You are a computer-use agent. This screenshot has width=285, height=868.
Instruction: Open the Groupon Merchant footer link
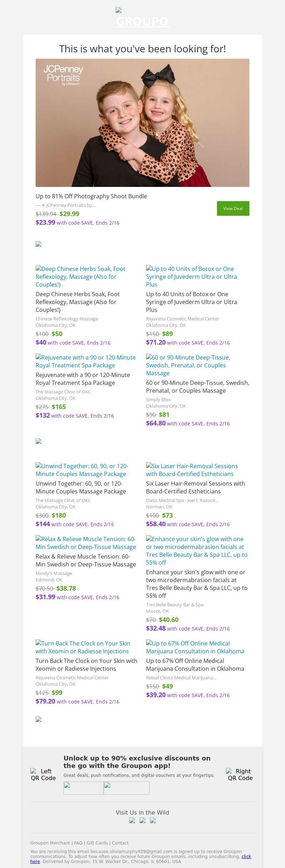50,843
